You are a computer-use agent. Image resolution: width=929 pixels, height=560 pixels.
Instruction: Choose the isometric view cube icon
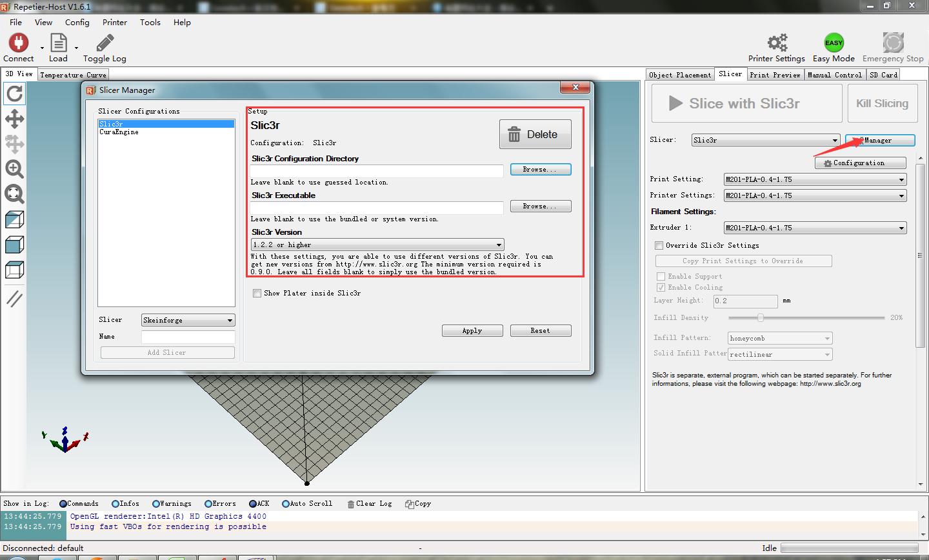[14, 219]
